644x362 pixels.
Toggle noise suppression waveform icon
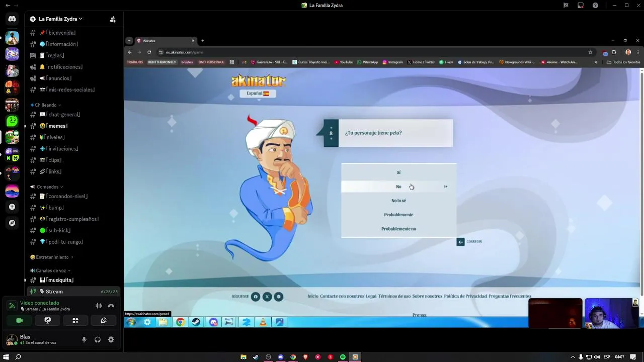pyautogui.click(x=99, y=306)
